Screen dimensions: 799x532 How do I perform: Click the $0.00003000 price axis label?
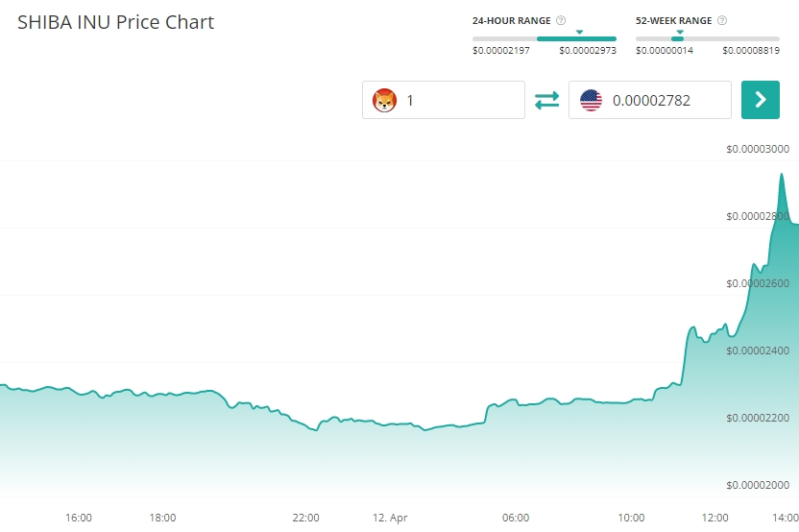click(758, 149)
